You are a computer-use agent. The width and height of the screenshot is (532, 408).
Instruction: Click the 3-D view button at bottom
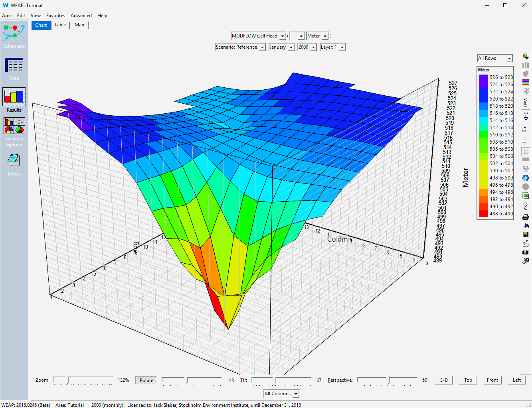pyautogui.click(x=444, y=380)
